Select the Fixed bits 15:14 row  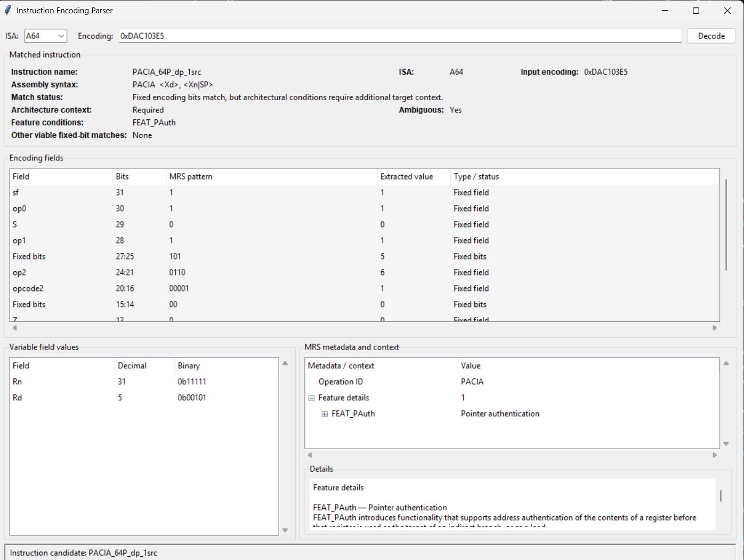click(x=365, y=304)
